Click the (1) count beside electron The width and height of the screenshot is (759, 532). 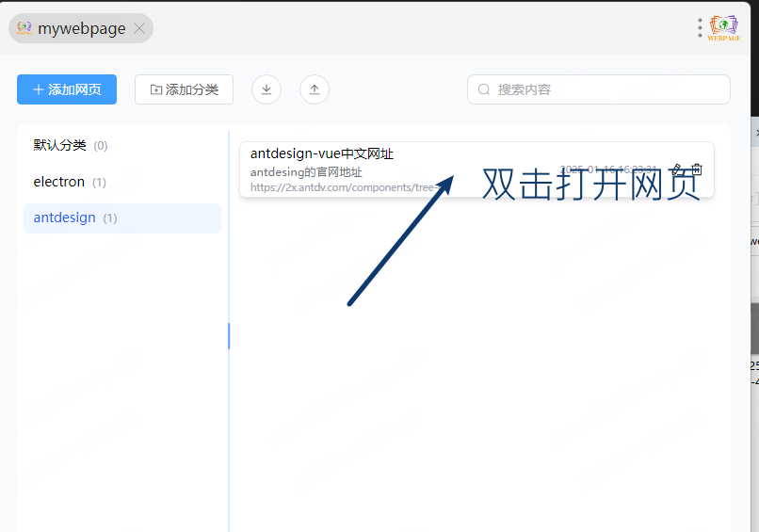tap(99, 183)
